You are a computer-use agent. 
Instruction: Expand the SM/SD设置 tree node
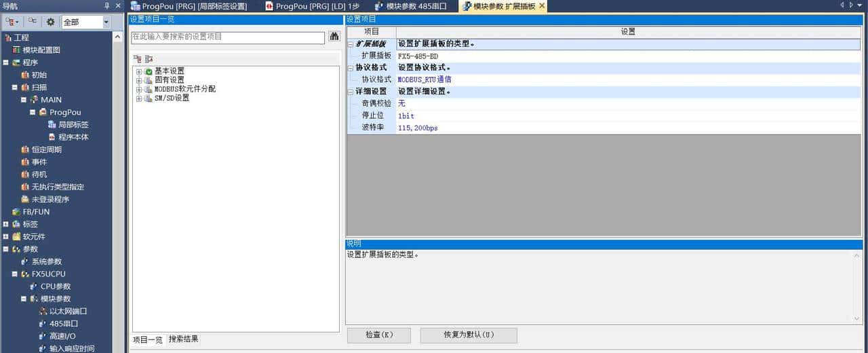139,98
